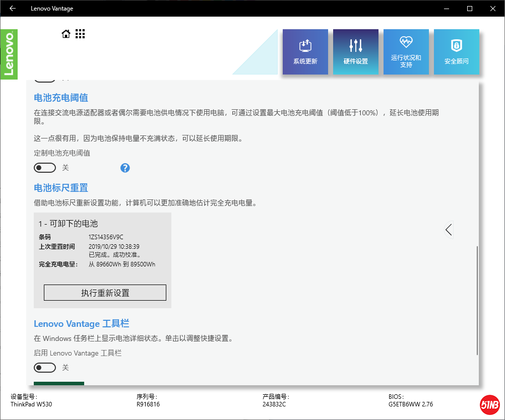Switch to the 安全顾问 tab
Screen dimensions: 505x420
(456, 52)
